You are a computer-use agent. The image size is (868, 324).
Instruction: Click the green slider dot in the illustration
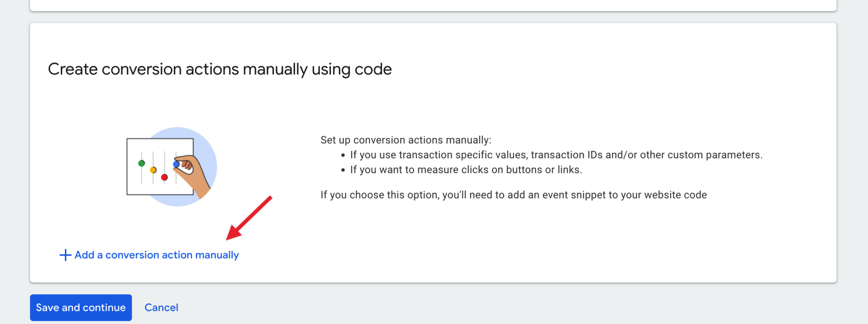[x=141, y=162]
